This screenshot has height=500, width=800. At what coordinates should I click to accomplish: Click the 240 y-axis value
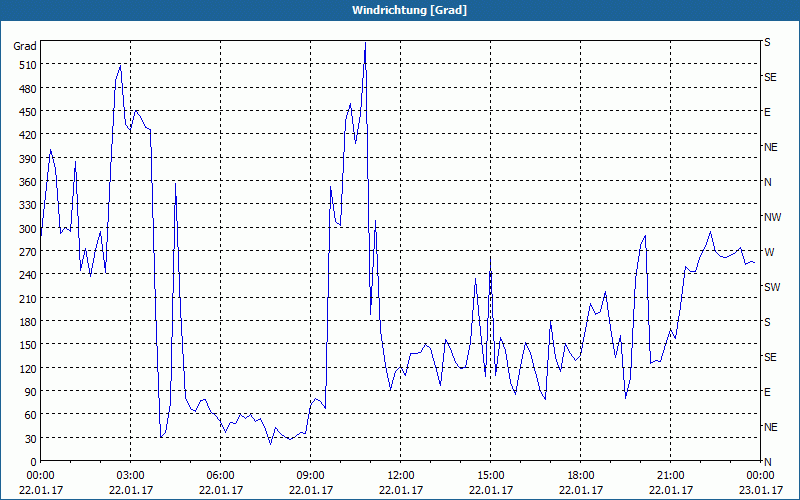(27, 275)
